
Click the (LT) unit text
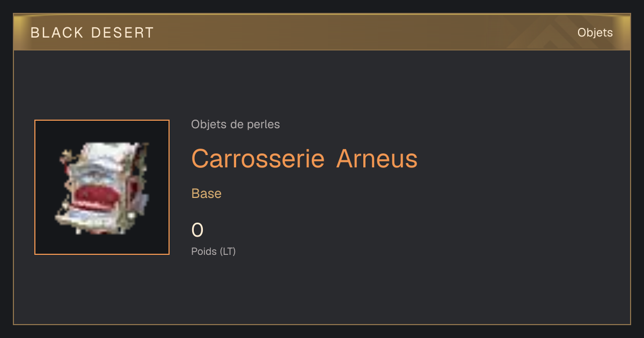[228, 251]
